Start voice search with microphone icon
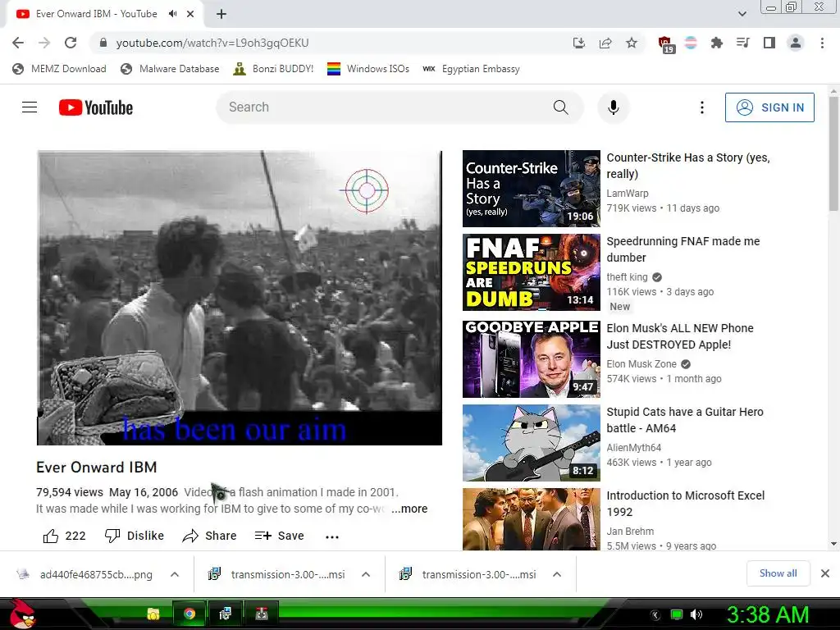Image resolution: width=840 pixels, height=630 pixels. [x=614, y=107]
